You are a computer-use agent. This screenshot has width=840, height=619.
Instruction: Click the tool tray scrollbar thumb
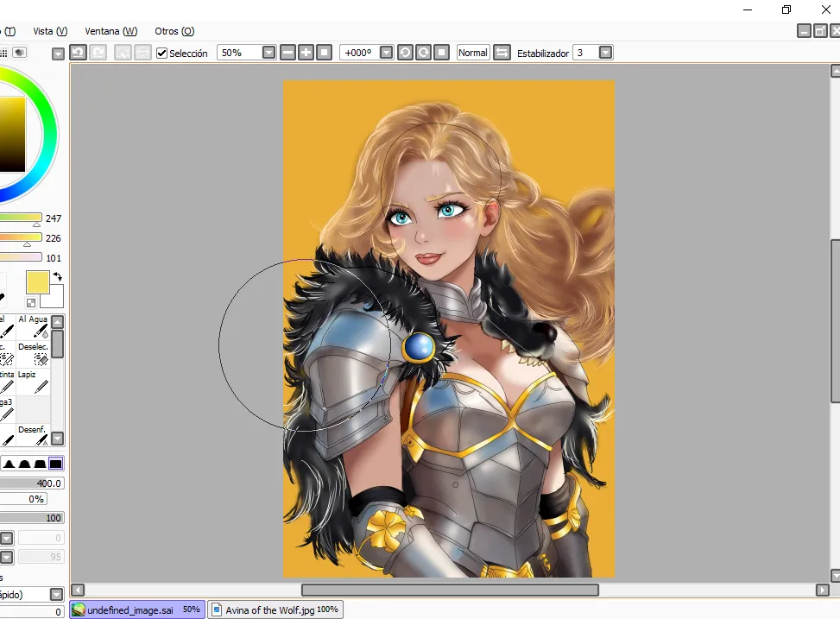click(x=57, y=344)
